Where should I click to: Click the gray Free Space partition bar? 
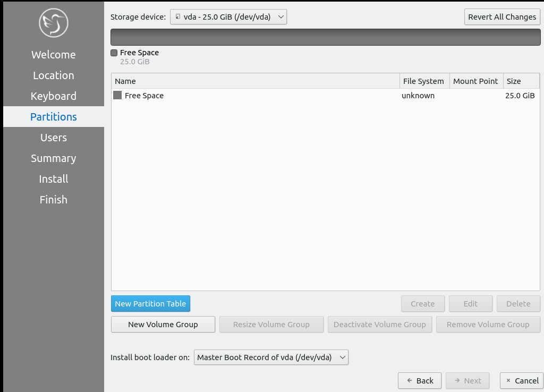point(325,37)
